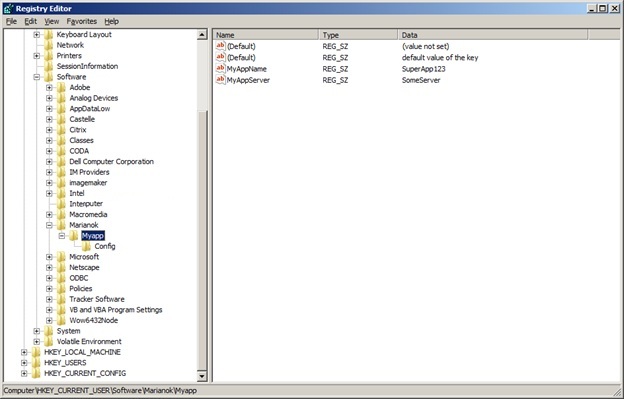Viewport: 624px width, 399px height.
Task: Click the tree scrollbar up arrow
Action: (202, 35)
